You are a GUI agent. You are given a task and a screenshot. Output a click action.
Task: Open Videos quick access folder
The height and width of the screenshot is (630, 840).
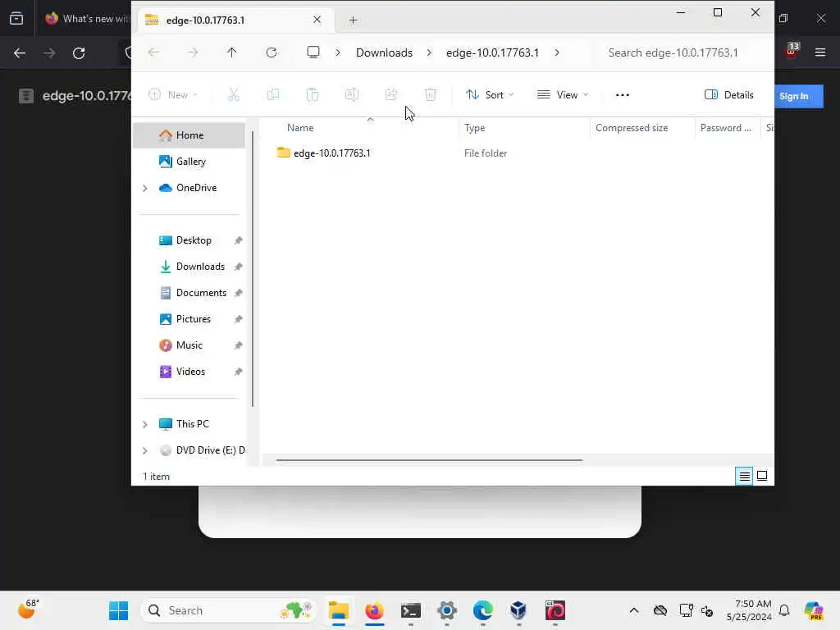click(x=189, y=372)
